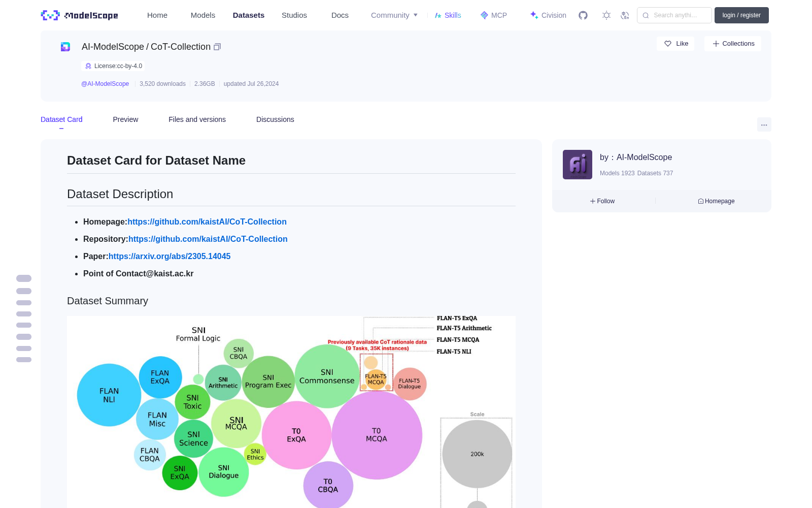The width and height of the screenshot is (812, 508).
Task: Click the plus icon for Collections
Action: click(x=716, y=44)
